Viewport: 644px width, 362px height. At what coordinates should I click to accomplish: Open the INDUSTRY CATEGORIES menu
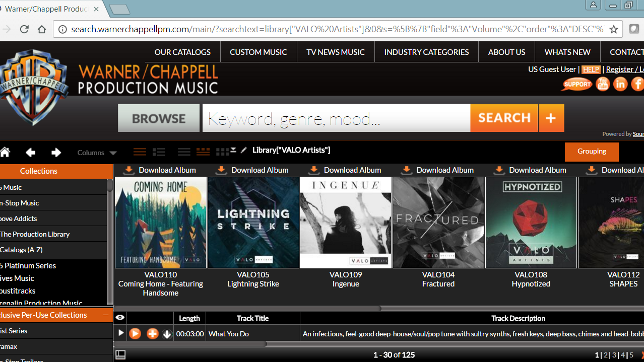426,52
